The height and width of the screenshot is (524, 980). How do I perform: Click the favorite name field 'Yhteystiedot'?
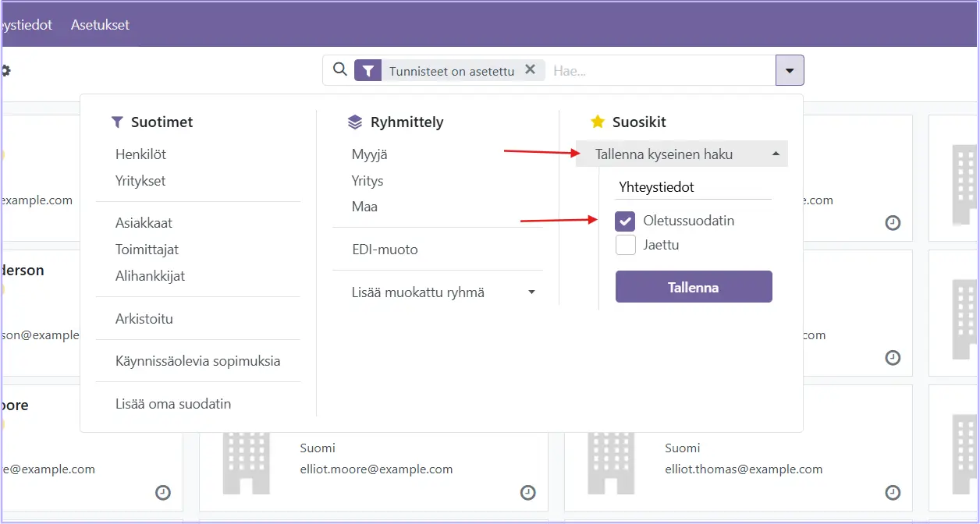point(693,187)
